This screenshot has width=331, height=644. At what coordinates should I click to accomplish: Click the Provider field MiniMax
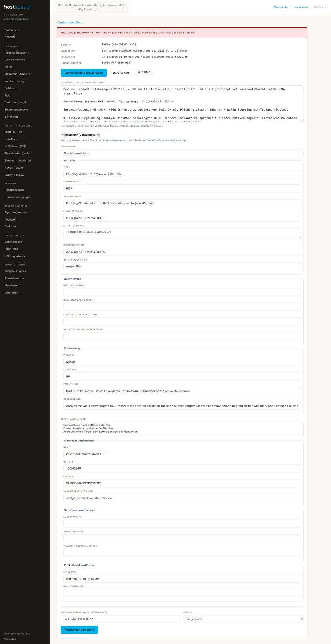pyautogui.click(x=182, y=362)
